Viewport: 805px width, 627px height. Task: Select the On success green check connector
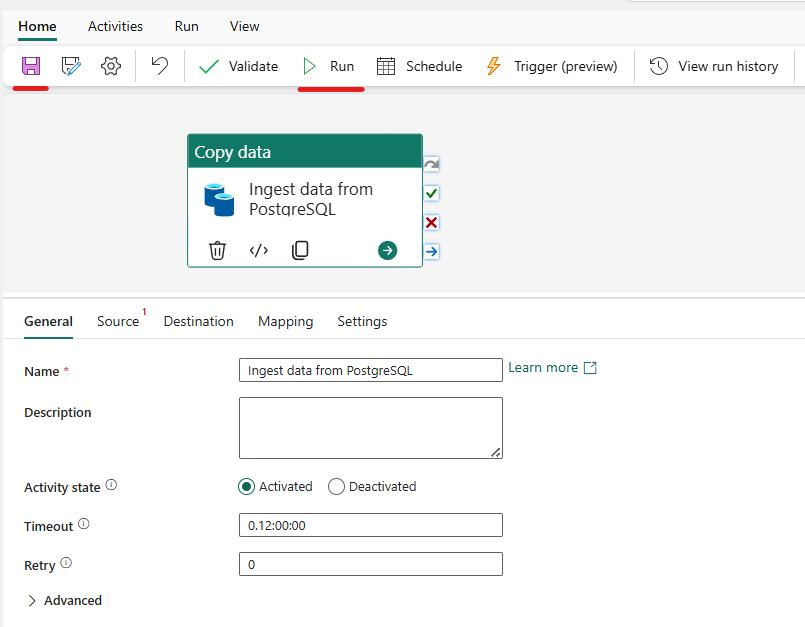[x=432, y=194]
